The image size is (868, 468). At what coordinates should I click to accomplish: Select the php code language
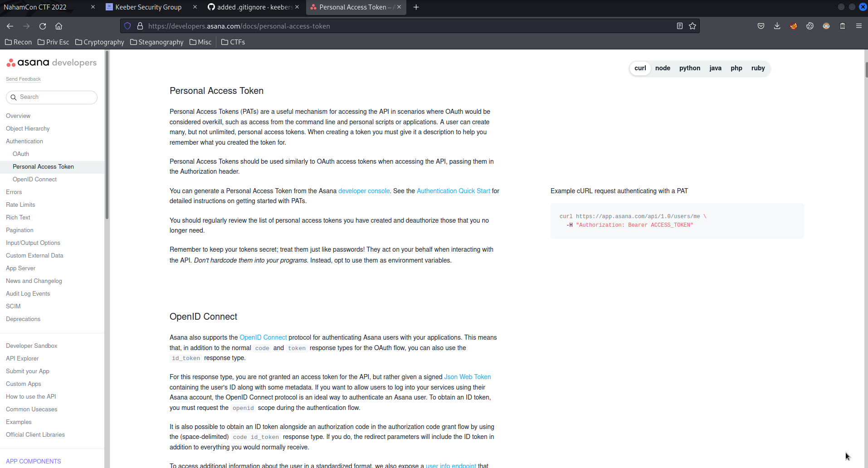(x=736, y=68)
